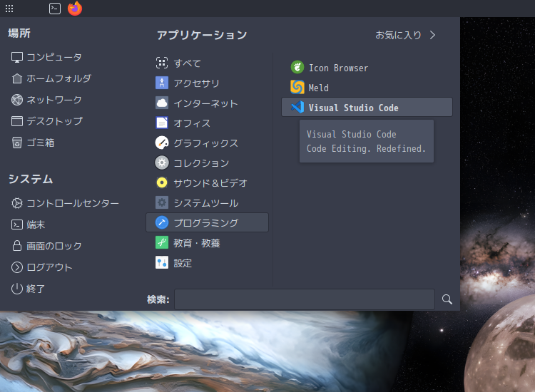Select the すべて category
The image size is (535, 392).
click(x=207, y=63)
